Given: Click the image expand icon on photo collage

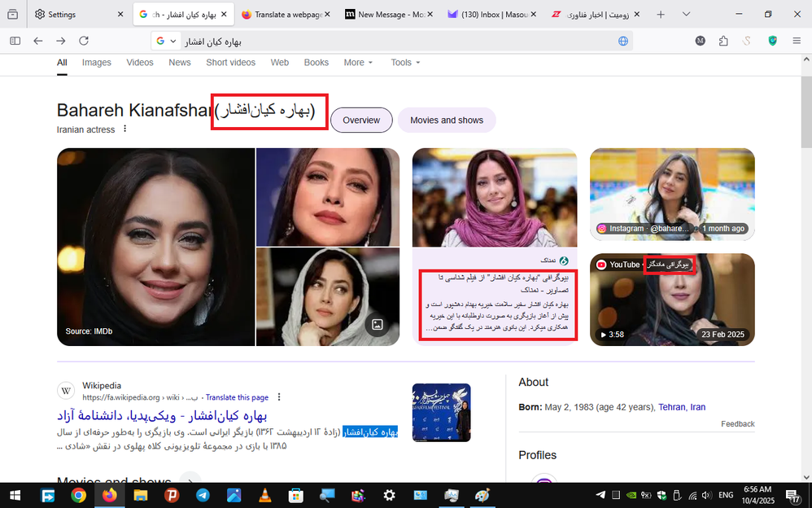Looking at the screenshot, I should point(377,324).
